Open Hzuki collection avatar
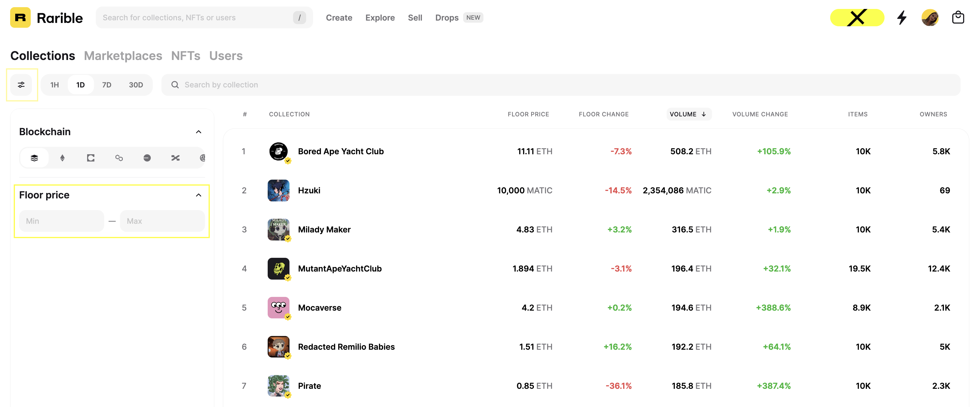This screenshot has height=407, width=980. [278, 191]
